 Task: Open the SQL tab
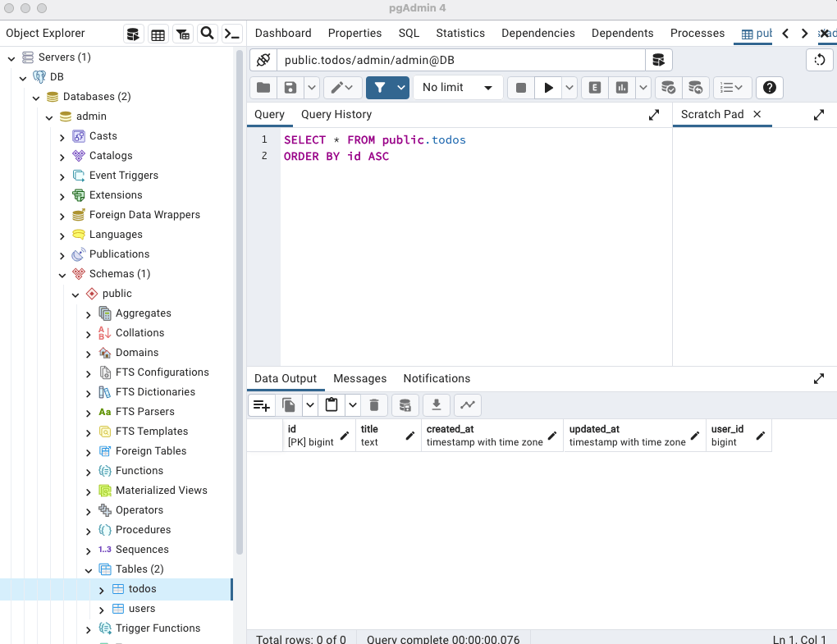click(409, 33)
